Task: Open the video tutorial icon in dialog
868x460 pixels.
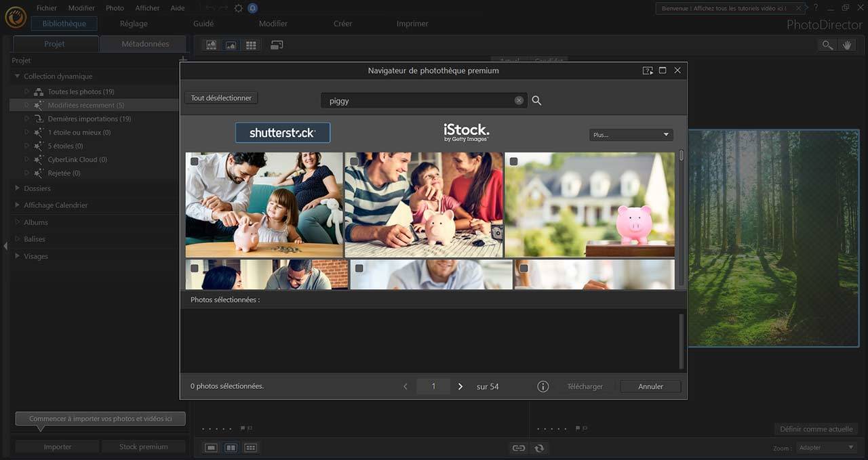Action: point(648,70)
